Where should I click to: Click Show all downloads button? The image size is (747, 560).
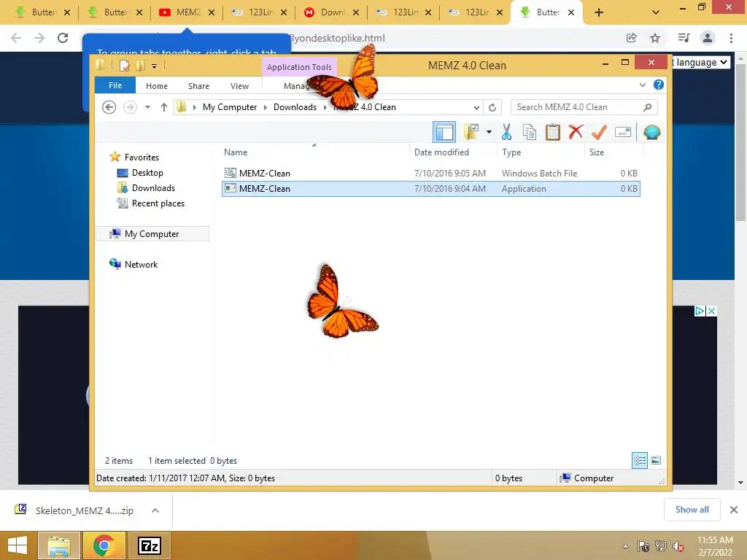click(x=692, y=510)
